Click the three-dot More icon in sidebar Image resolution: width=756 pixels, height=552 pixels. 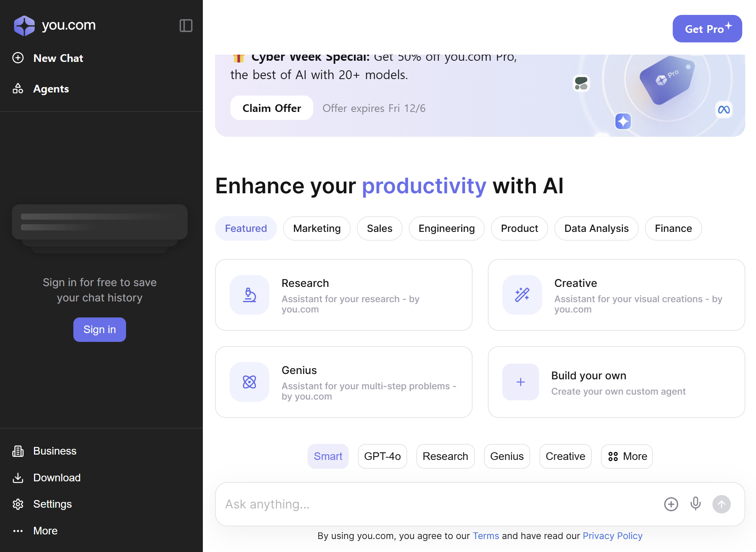click(x=18, y=531)
